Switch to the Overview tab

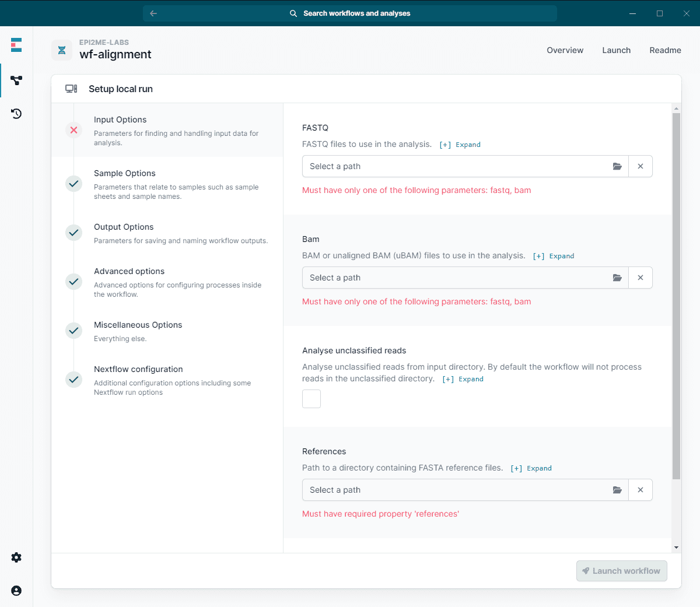tap(565, 50)
